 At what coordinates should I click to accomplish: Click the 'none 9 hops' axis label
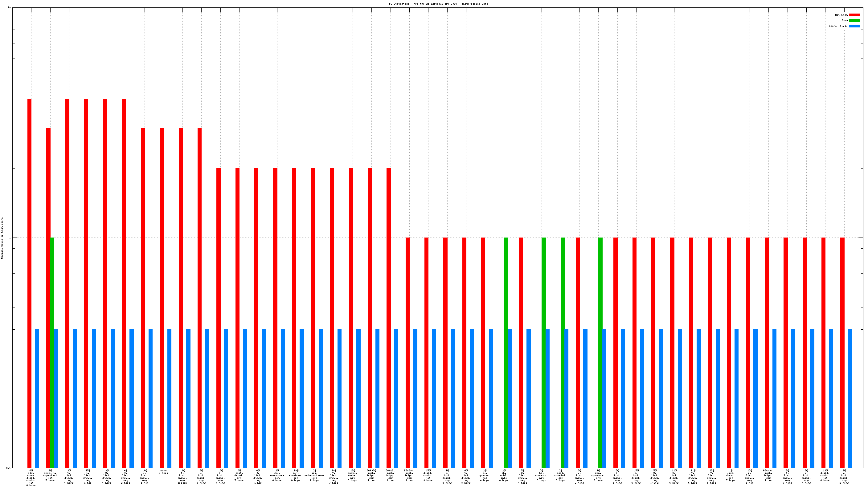163,471
